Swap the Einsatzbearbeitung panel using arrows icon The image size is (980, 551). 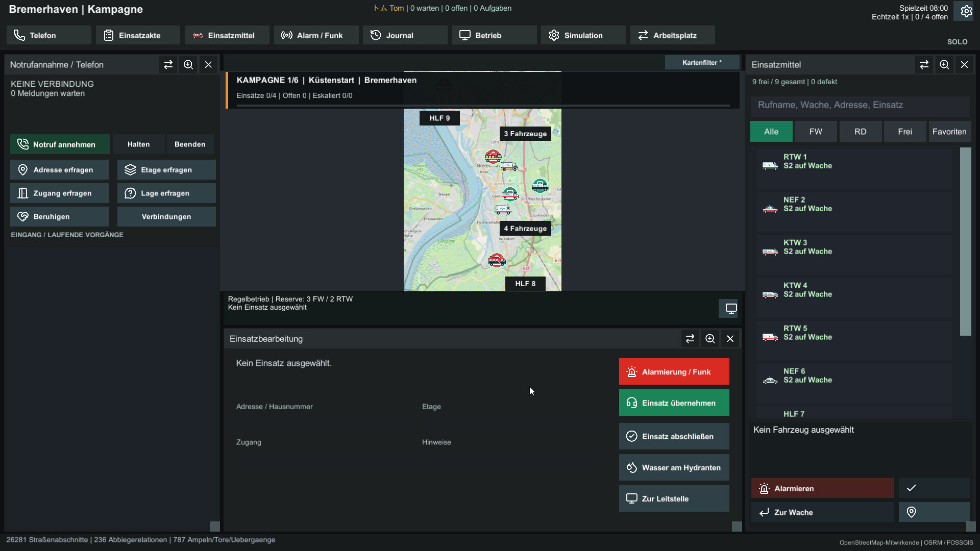point(690,339)
